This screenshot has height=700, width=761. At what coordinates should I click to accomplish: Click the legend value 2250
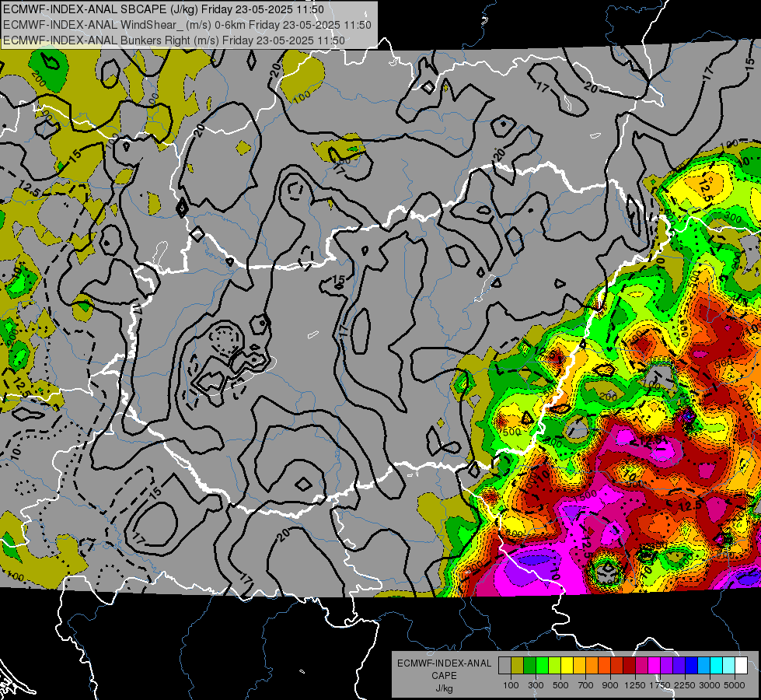tap(685, 686)
